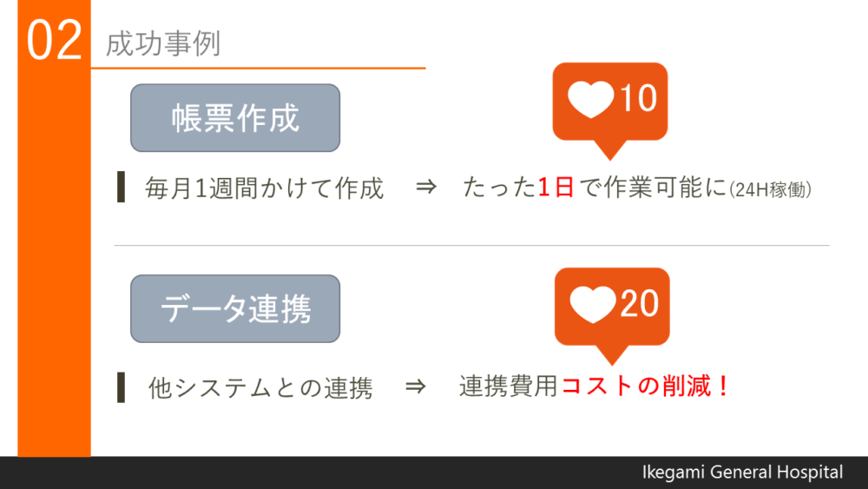Select the 帳票作成 rounded label box
Image resolution: width=868 pixels, height=489 pixels.
pyautogui.click(x=235, y=118)
